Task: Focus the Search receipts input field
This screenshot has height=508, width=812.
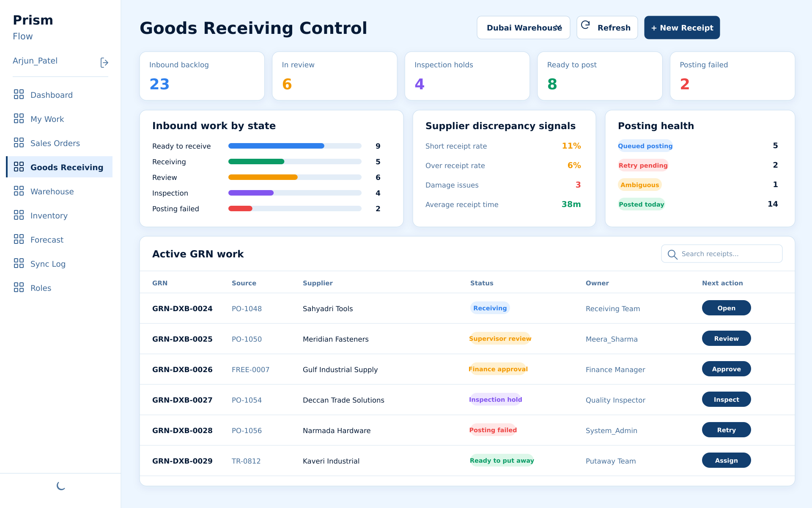Action: tap(721, 254)
